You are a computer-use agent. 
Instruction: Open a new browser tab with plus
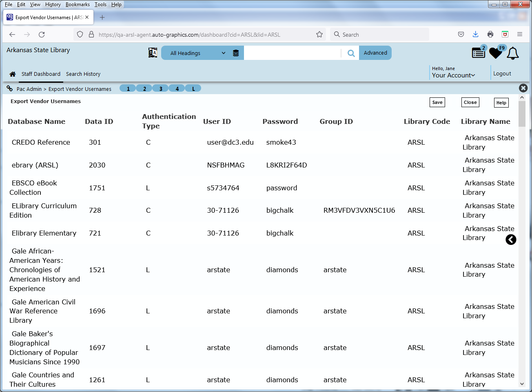[x=102, y=18]
